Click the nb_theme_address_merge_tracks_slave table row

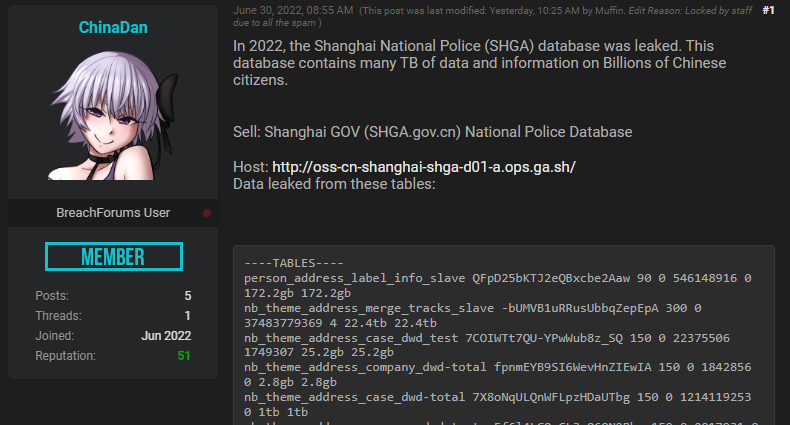tap(473, 315)
